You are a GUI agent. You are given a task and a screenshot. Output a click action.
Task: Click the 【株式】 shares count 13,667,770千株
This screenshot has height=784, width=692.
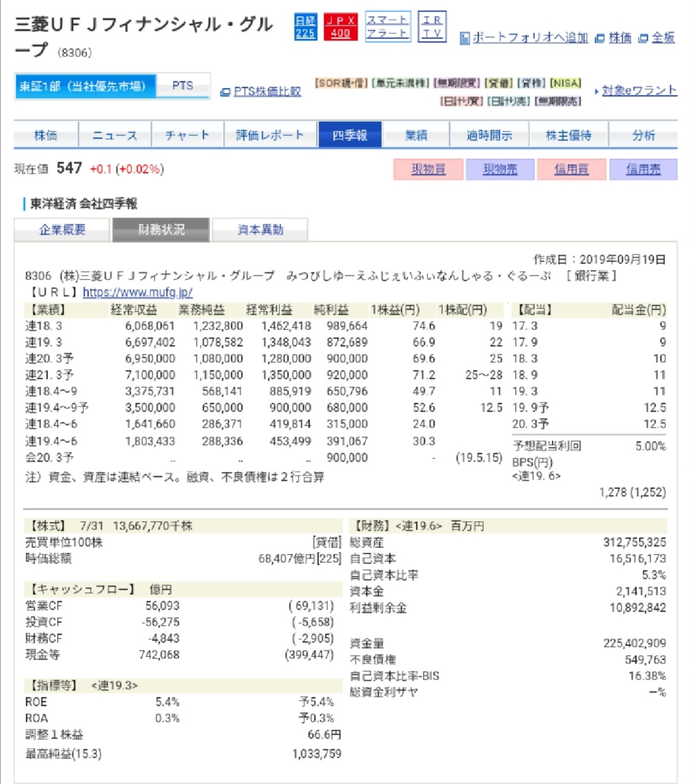[152, 526]
